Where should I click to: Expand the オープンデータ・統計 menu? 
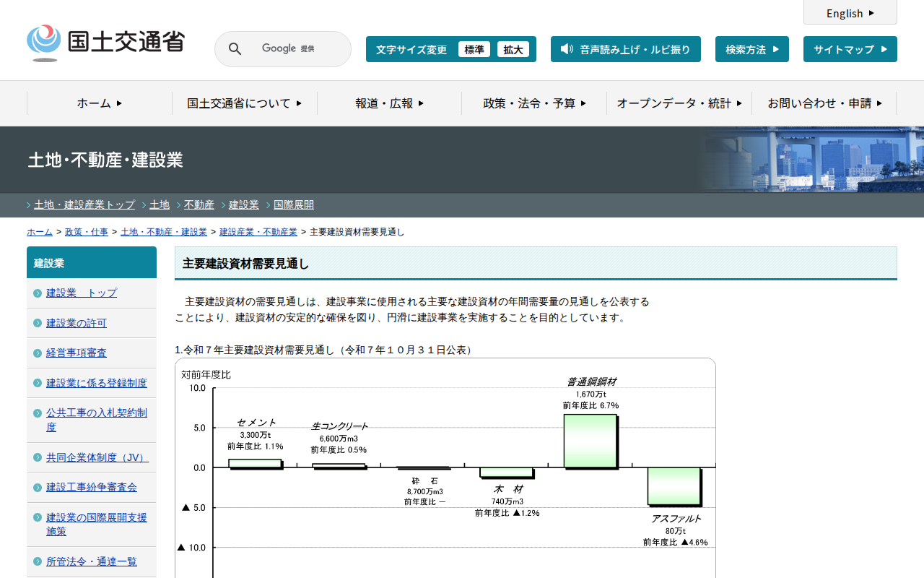679,103
